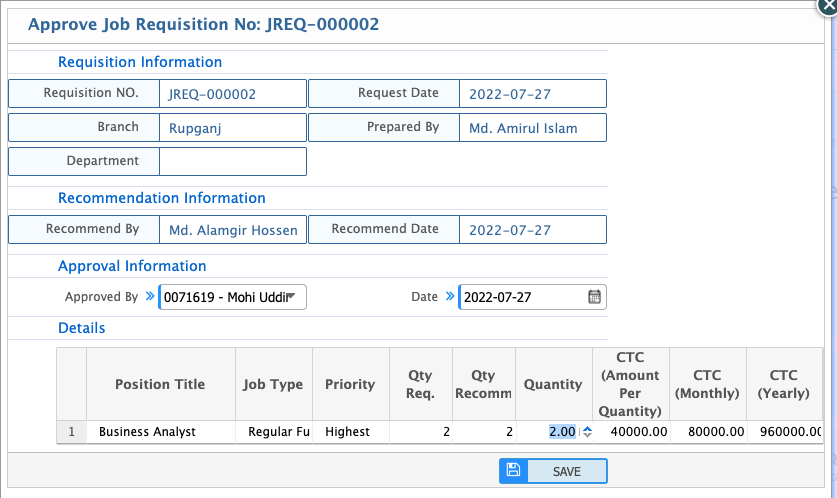Click the Qty Req. column header
The image size is (837, 498).
pos(420,384)
